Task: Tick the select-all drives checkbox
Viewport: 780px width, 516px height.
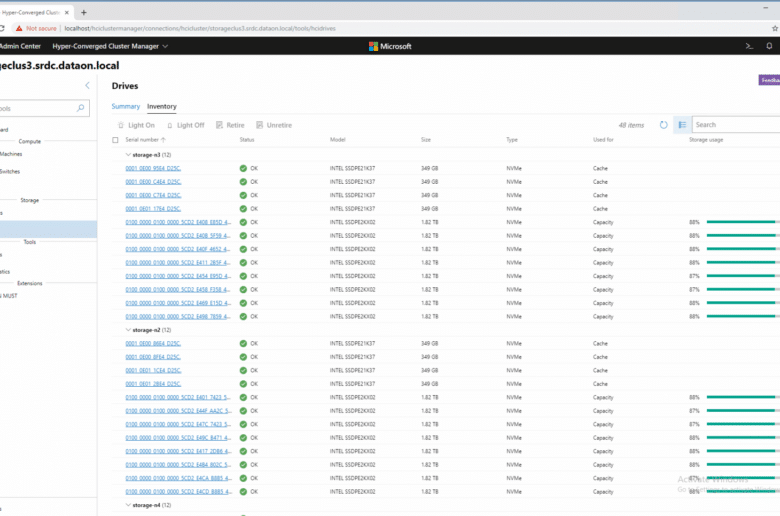Action: point(115,140)
